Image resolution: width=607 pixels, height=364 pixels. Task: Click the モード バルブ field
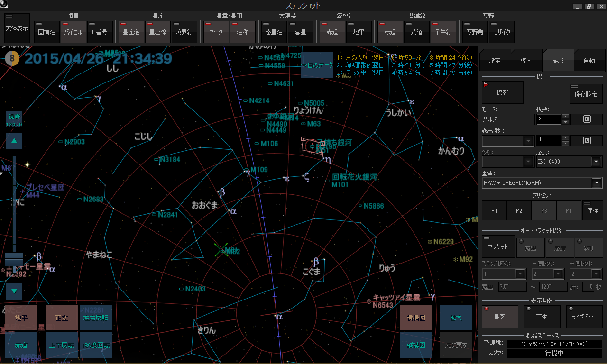[508, 119]
